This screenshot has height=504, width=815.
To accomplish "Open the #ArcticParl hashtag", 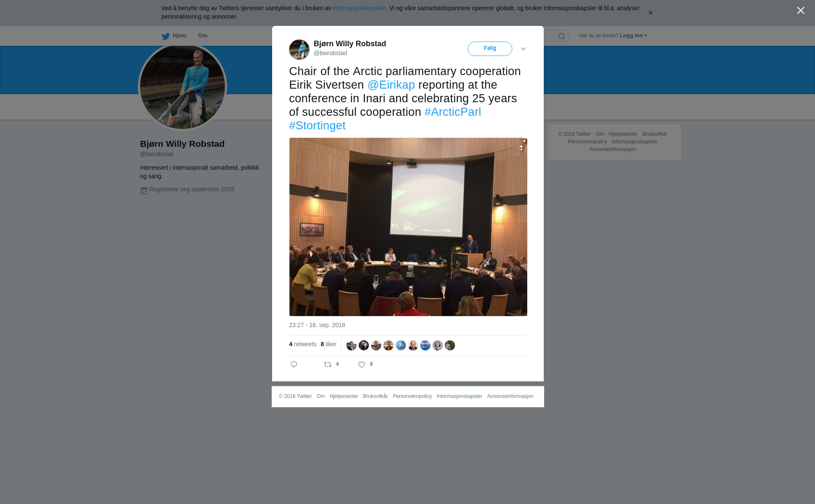I will [453, 112].
